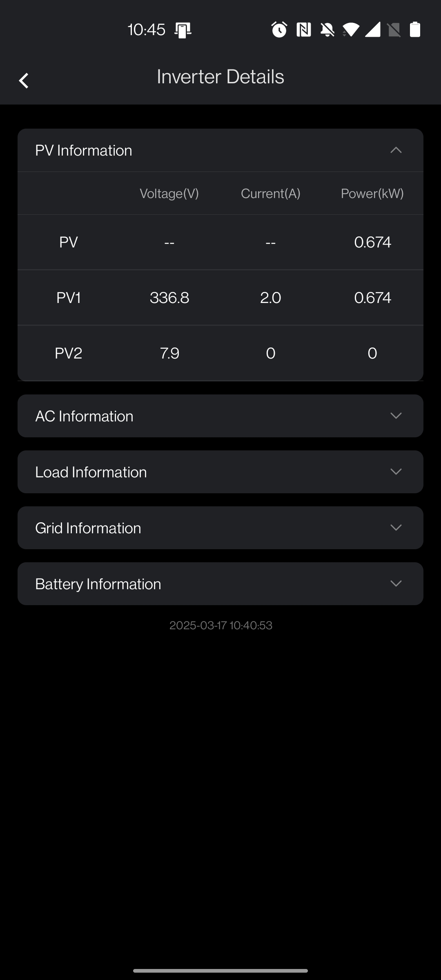This screenshot has height=980, width=441.
Task: Open the AC Information label
Action: (84, 416)
